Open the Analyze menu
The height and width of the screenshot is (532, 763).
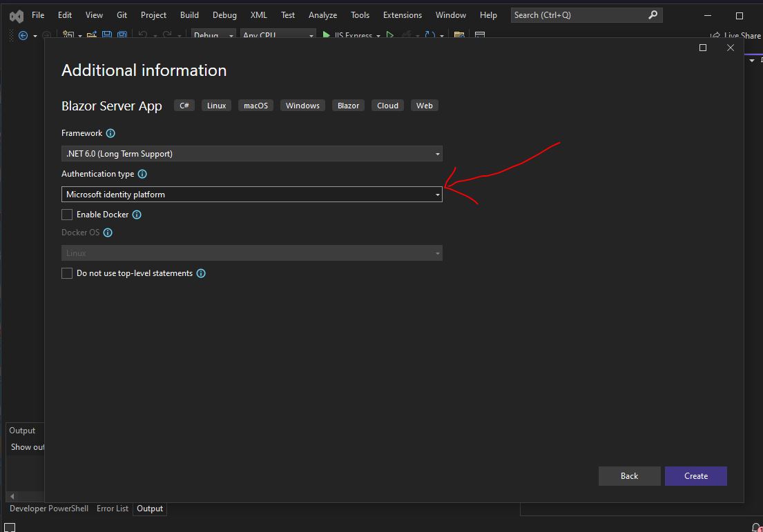coord(322,15)
